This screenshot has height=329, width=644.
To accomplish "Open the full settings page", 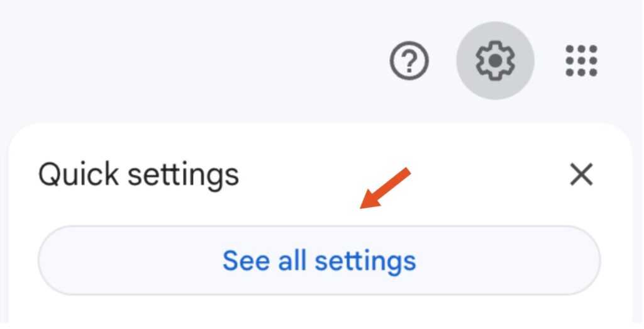I will coord(319,260).
